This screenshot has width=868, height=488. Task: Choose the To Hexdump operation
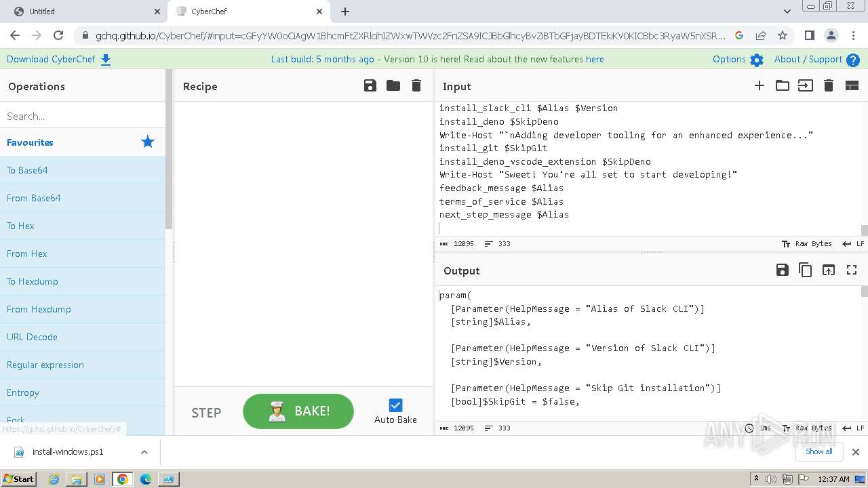point(83,281)
